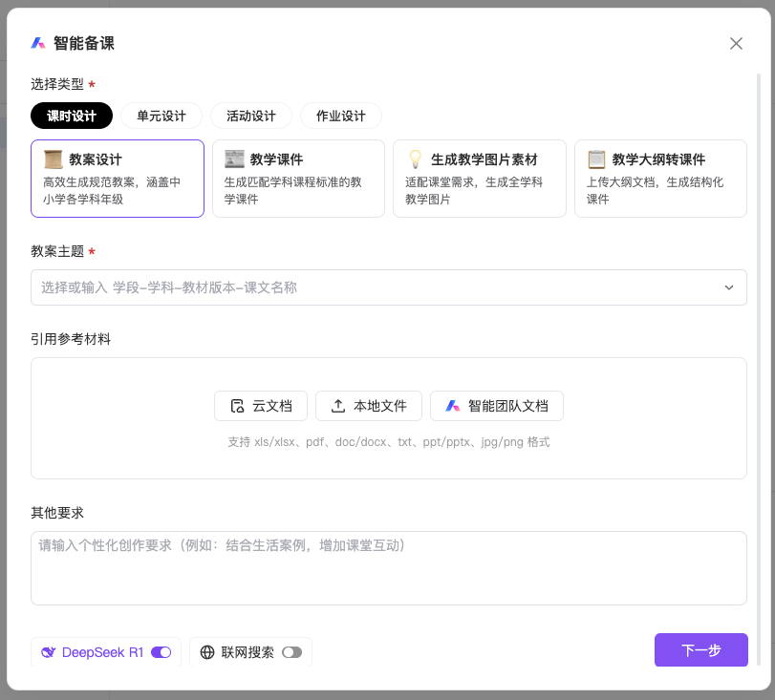
Task: Click the 智能备课 dialog title logo
Action: (x=37, y=43)
